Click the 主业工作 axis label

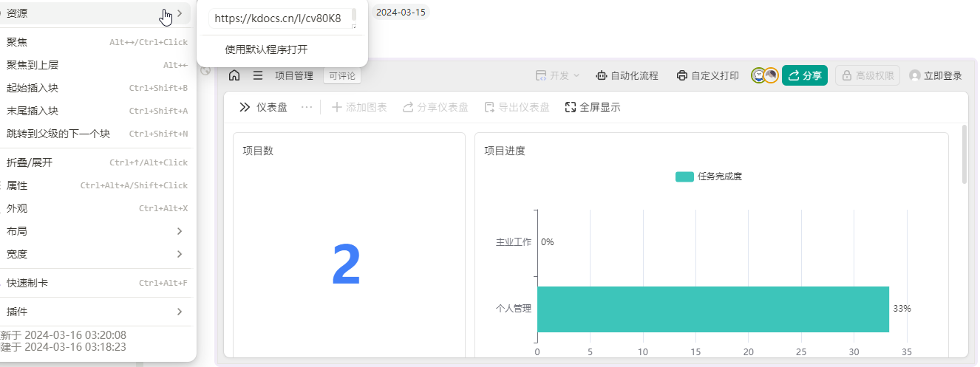(513, 241)
